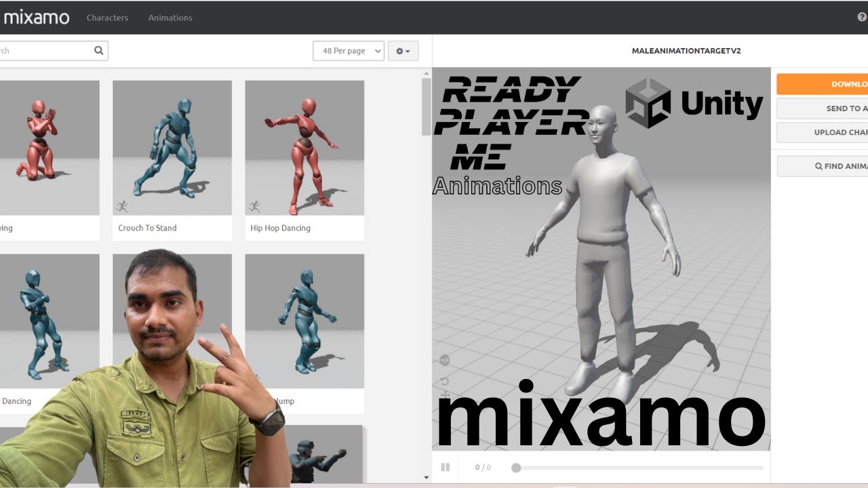868x488 pixels.
Task: Click the Crouch To Stand label
Action: (x=147, y=228)
